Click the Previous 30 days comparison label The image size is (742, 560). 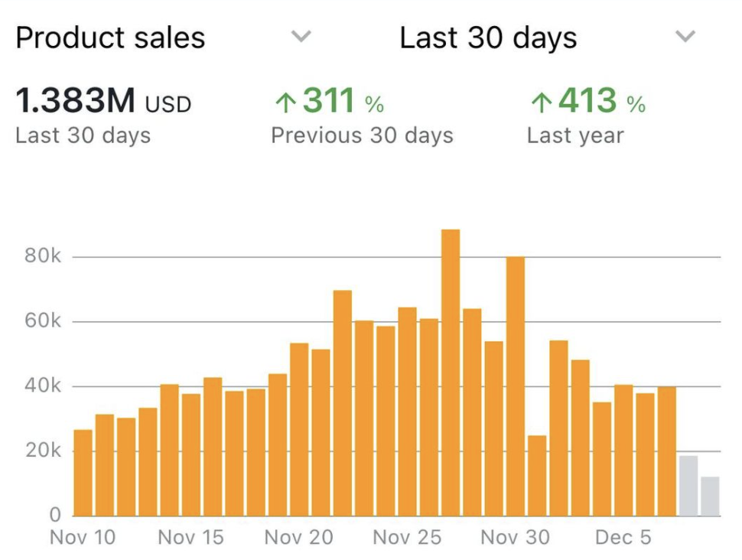tap(362, 136)
